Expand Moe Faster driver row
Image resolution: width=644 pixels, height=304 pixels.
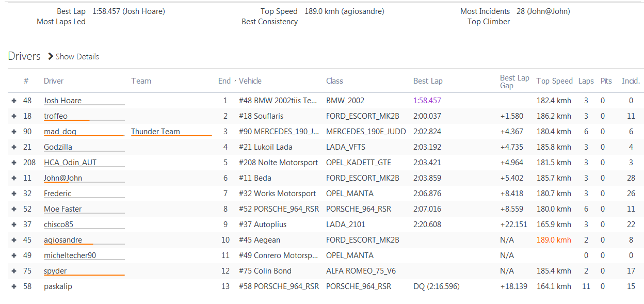pos(14,209)
